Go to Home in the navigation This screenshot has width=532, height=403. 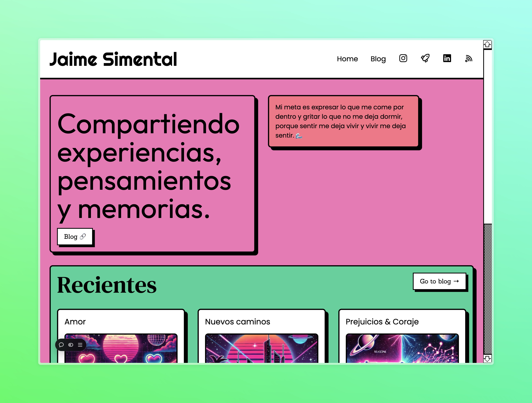tap(347, 59)
